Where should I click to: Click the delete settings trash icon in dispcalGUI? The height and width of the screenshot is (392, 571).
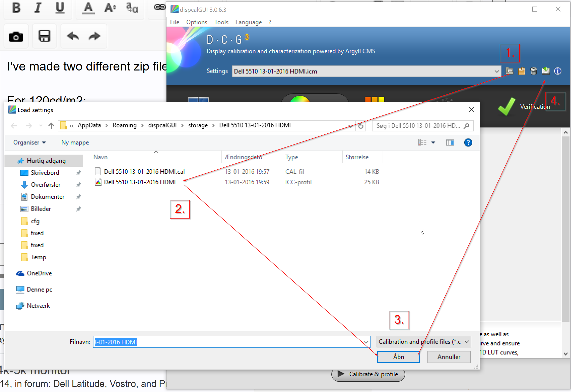[x=533, y=71]
